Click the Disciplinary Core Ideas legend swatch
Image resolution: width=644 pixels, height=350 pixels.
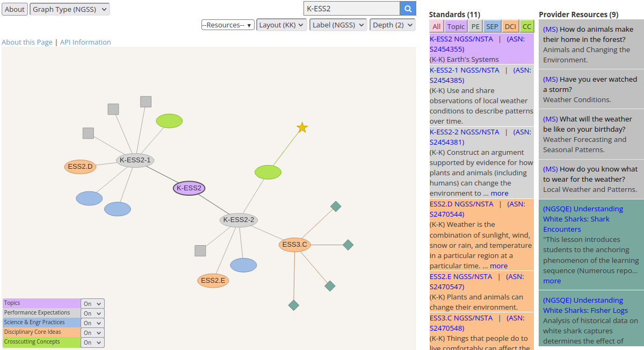(41, 332)
